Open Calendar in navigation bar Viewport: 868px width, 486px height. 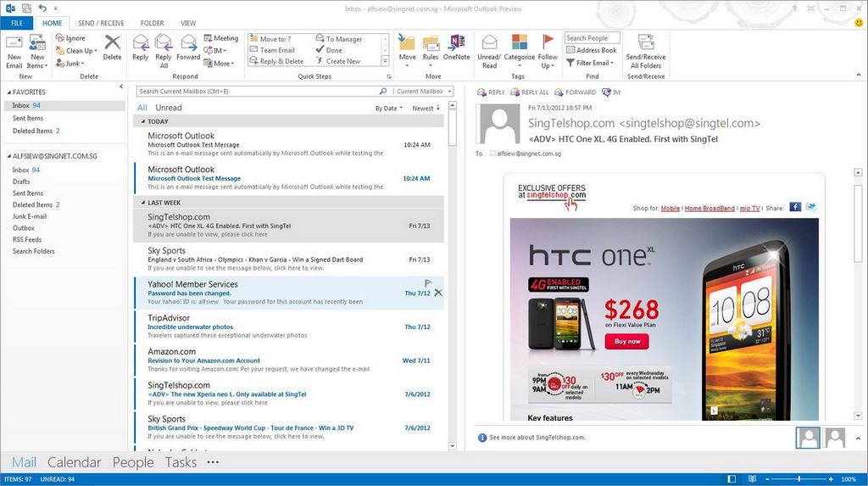click(x=75, y=462)
